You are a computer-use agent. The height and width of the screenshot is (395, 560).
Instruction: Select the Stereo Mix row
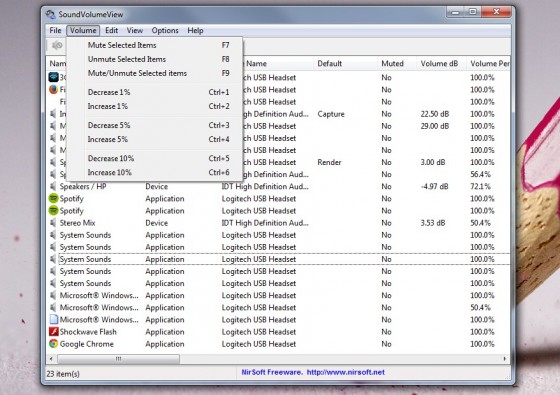coord(279,222)
